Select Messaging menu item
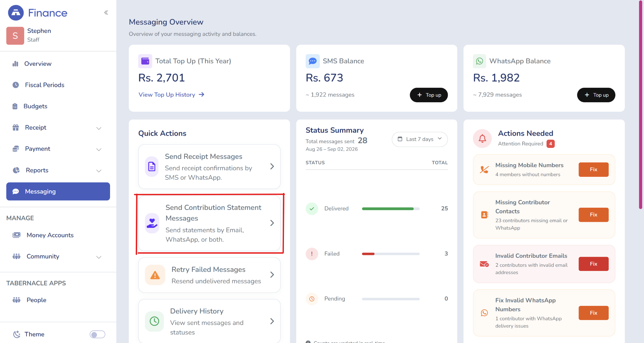The width and height of the screenshot is (644, 343). tap(58, 191)
